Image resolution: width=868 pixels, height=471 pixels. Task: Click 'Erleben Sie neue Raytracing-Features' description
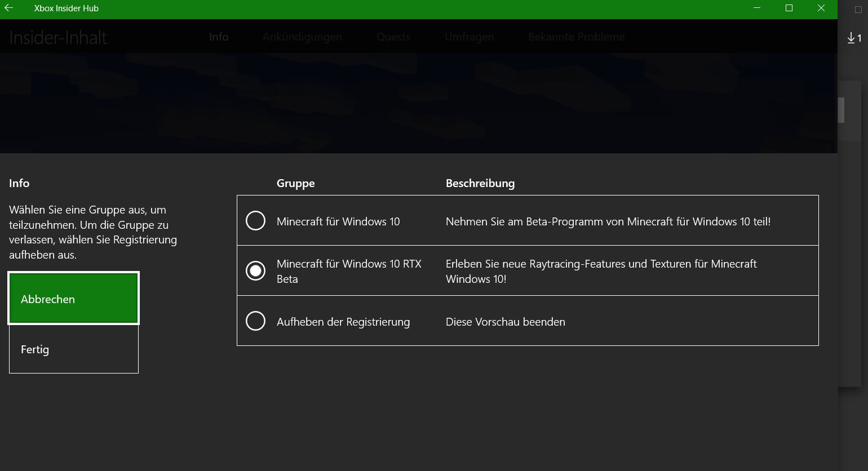coord(601,271)
